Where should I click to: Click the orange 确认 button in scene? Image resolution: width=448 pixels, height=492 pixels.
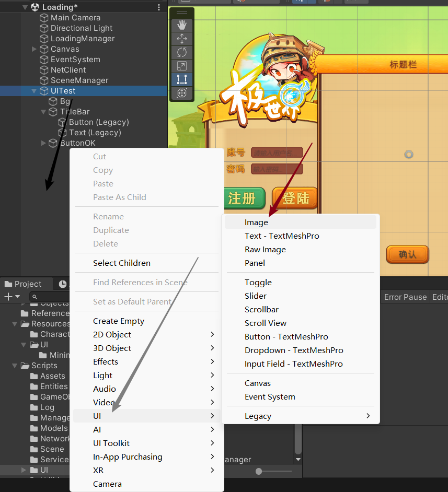(x=407, y=254)
